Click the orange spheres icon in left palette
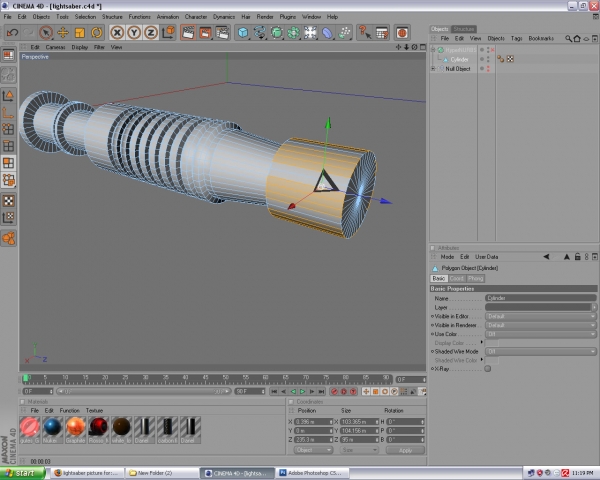 click(8, 238)
